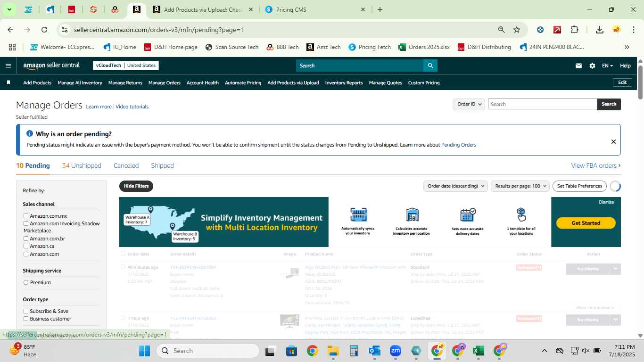Check the Amazon.com.br sales channel
This screenshot has width=644, height=362.
coord(26,239)
